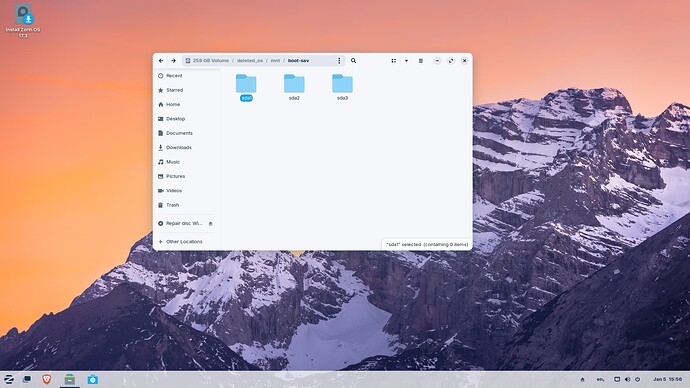Viewport: 690px width, 388px height.
Task: Open Music in the sidebar
Action: coord(187,162)
